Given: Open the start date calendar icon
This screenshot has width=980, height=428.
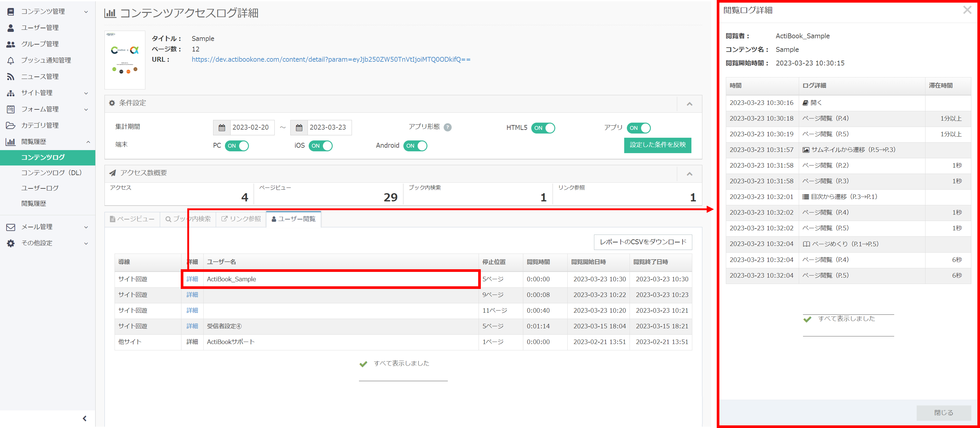Looking at the screenshot, I should (x=222, y=128).
